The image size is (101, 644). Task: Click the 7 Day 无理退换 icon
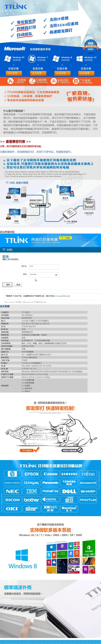click(x=32, y=81)
